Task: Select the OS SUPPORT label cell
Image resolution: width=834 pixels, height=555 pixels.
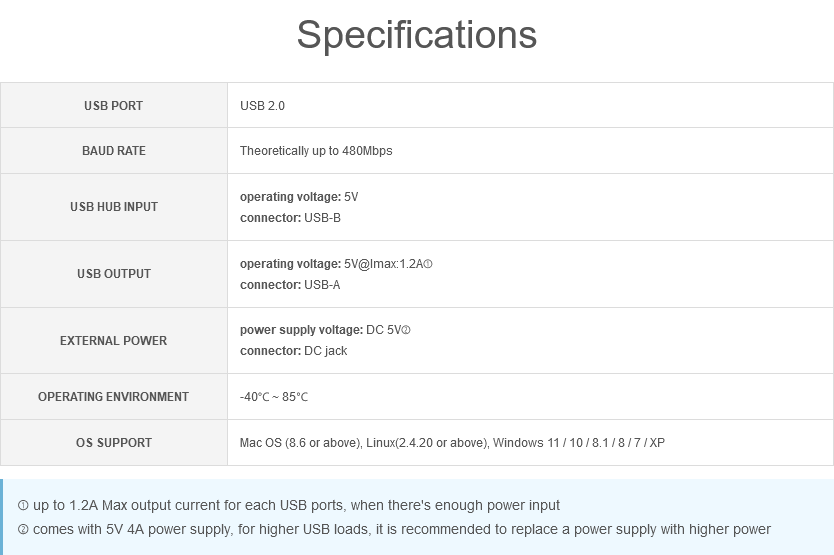Action: coord(113,442)
